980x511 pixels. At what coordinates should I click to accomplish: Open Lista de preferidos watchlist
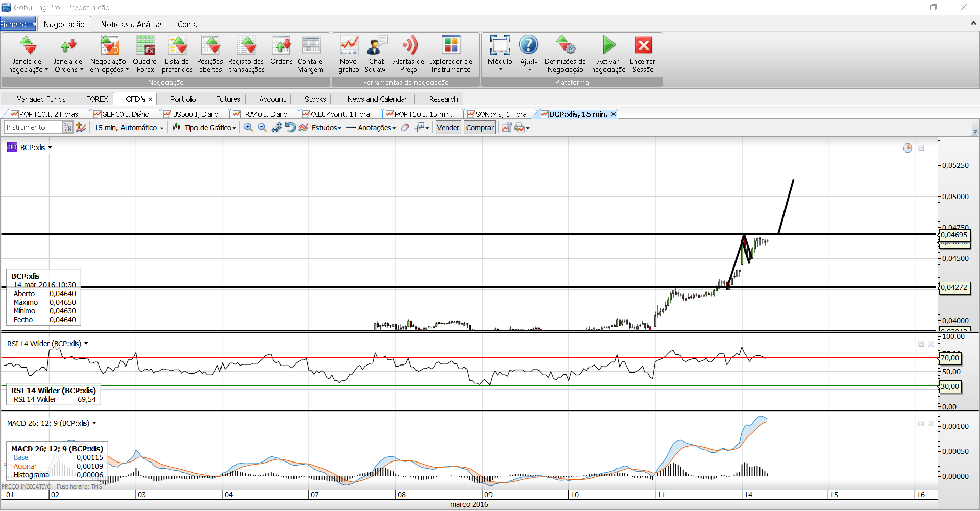pos(177,55)
